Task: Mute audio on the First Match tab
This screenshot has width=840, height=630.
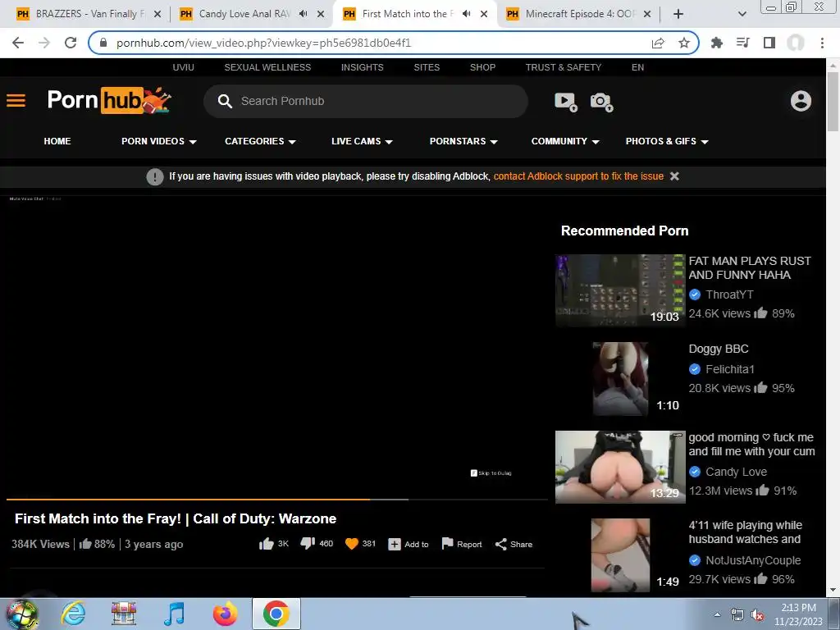Action: tap(467, 14)
